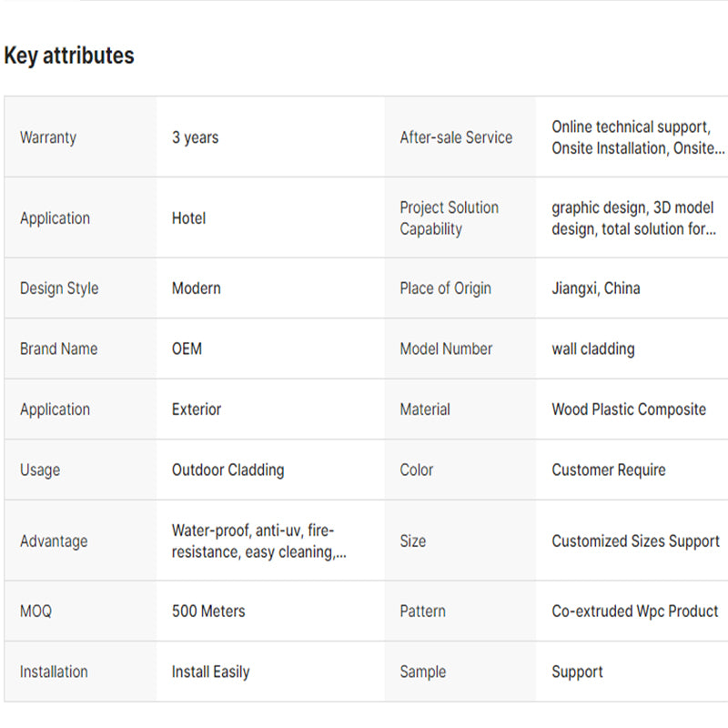Select the "OEM" brand value

coord(187,349)
